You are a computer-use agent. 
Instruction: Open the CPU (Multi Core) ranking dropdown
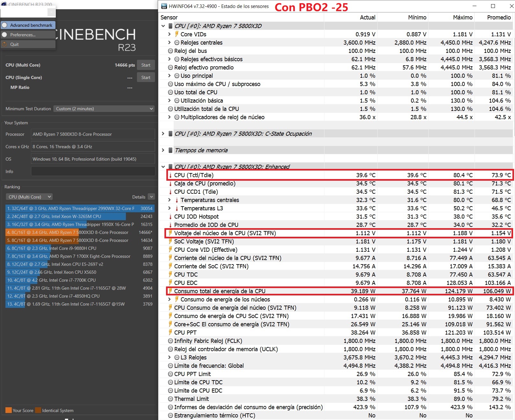(x=29, y=197)
